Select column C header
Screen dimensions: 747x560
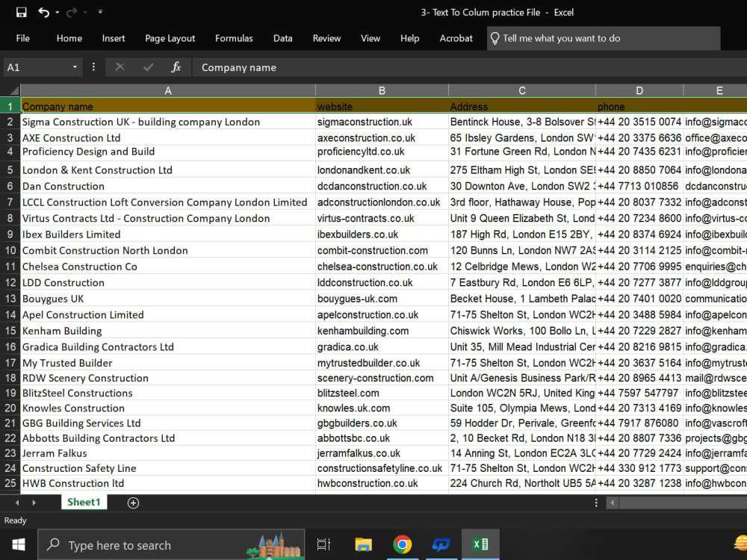tap(521, 90)
